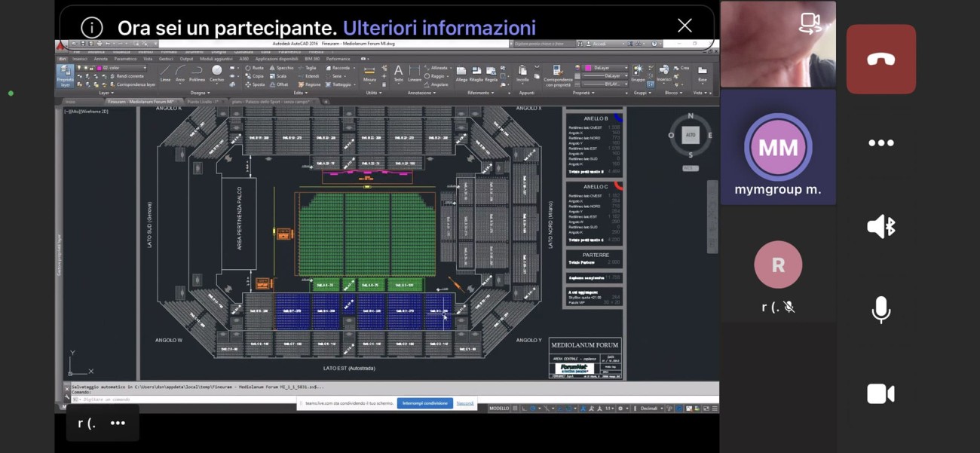Open the Inserisci ribbon tab
Image resolution: width=980 pixels, height=453 pixels.
click(79, 59)
